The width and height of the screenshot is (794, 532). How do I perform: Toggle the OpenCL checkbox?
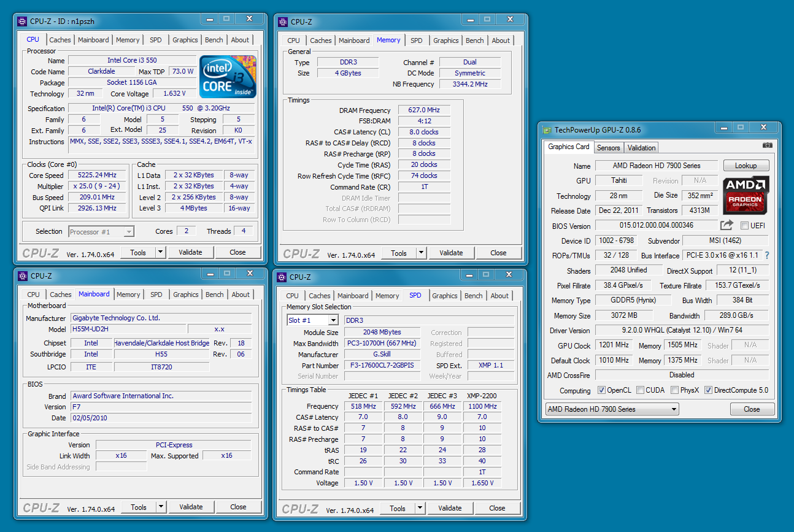click(x=603, y=390)
